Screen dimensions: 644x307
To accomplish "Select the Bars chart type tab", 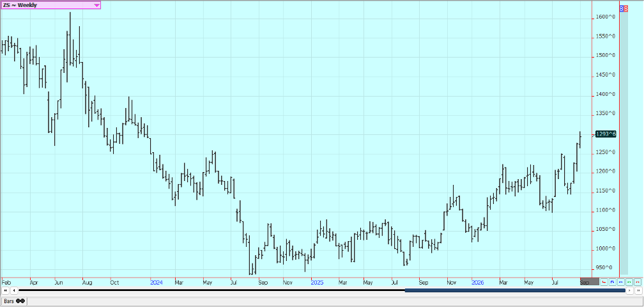I will pyautogui.click(x=13, y=301).
